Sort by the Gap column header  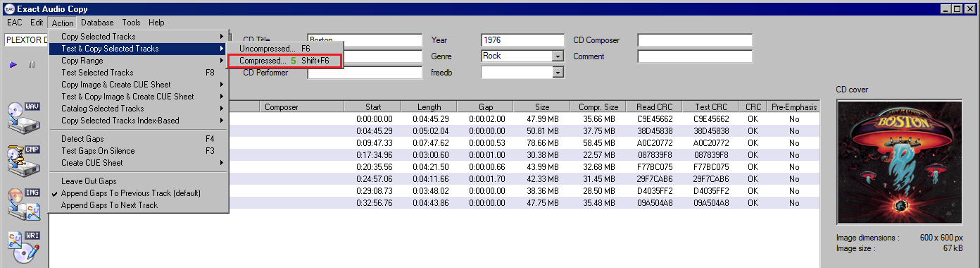pyautogui.click(x=486, y=107)
